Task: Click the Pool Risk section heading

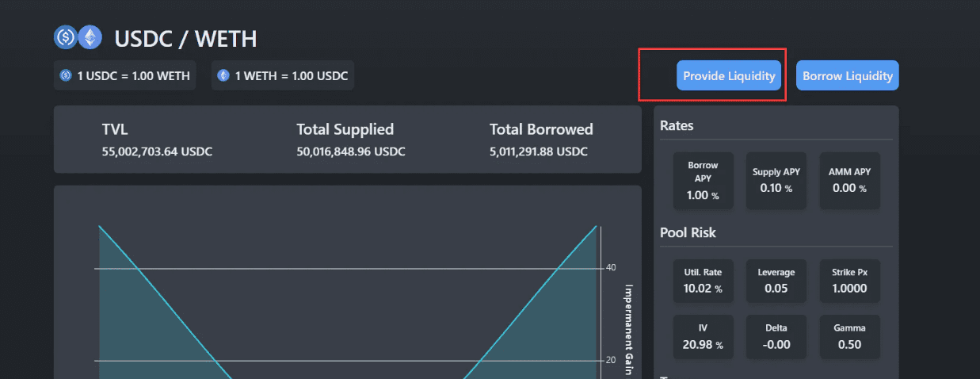Action: tap(688, 232)
